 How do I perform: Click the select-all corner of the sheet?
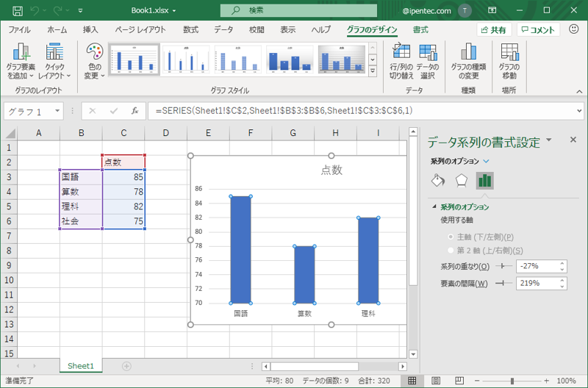click(x=10, y=133)
